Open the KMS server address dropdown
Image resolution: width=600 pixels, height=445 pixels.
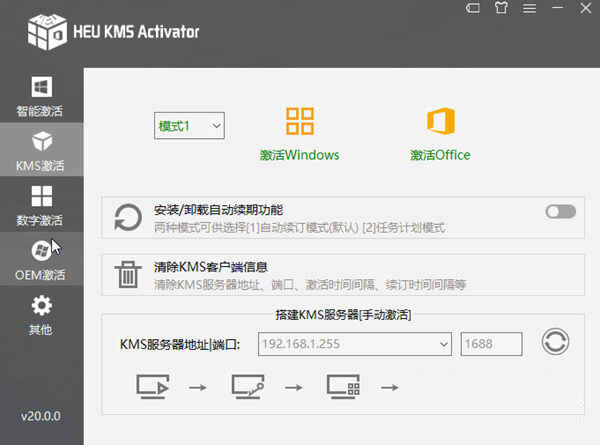pyautogui.click(x=355, y=344)
